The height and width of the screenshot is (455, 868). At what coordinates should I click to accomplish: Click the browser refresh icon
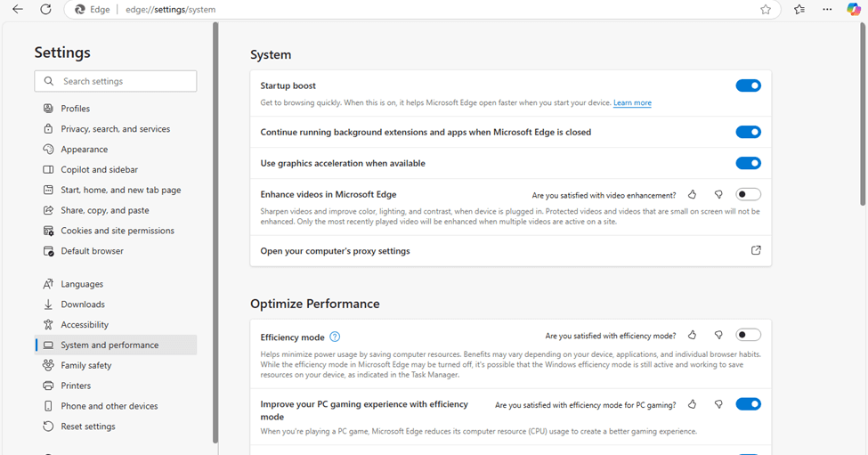45,10
